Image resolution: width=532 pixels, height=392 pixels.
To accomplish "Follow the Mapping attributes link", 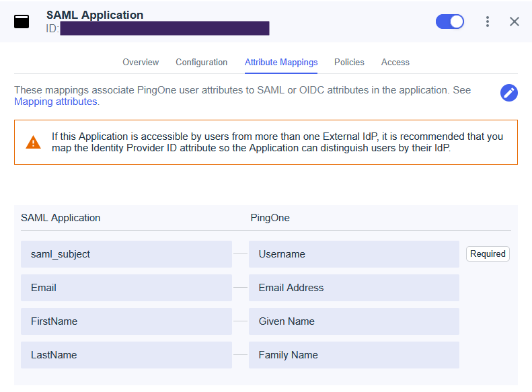I will coord(56,102).
